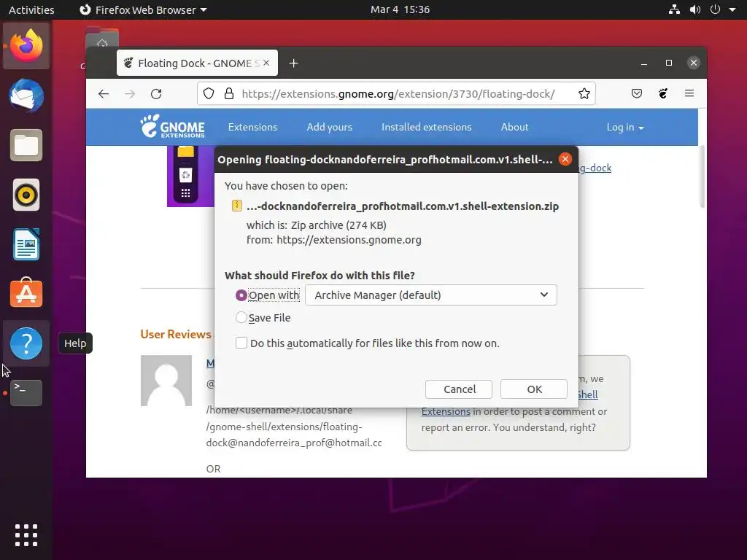The image size is (747, 560).
Task: Close the Floating Dock tab
Action: (x=266, y=63)
